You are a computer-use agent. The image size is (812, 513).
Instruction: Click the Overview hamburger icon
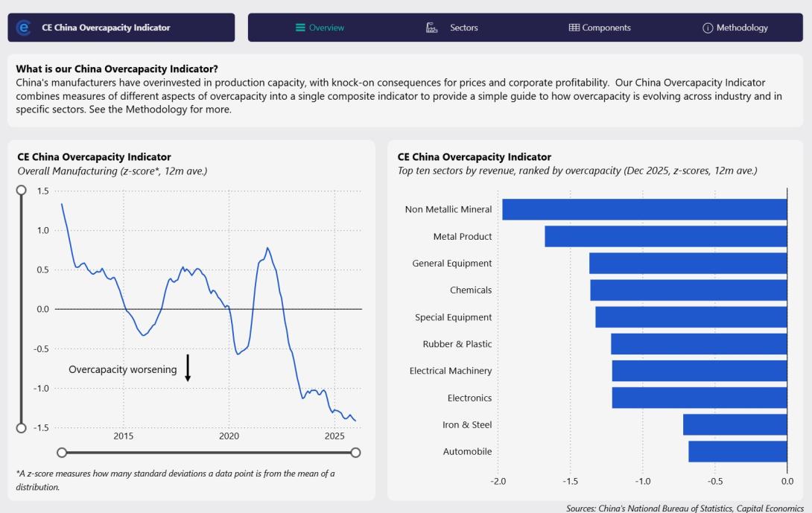300,28
